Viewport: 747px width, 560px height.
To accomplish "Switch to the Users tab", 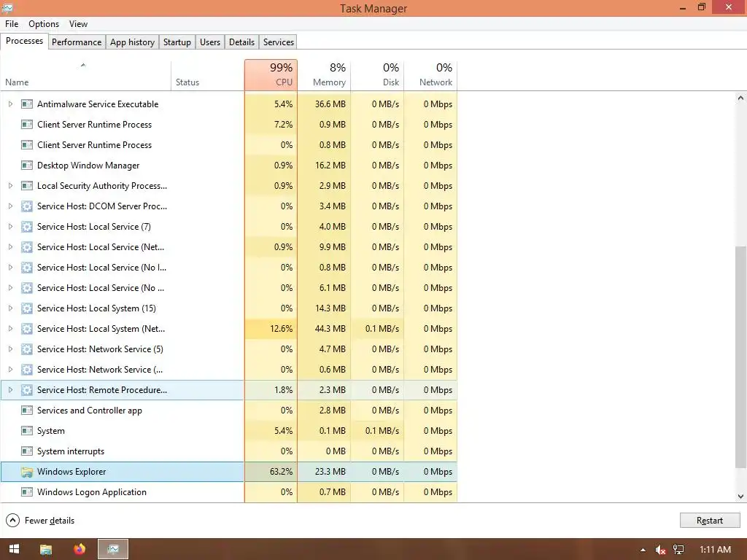I will (x=210, y=42).
